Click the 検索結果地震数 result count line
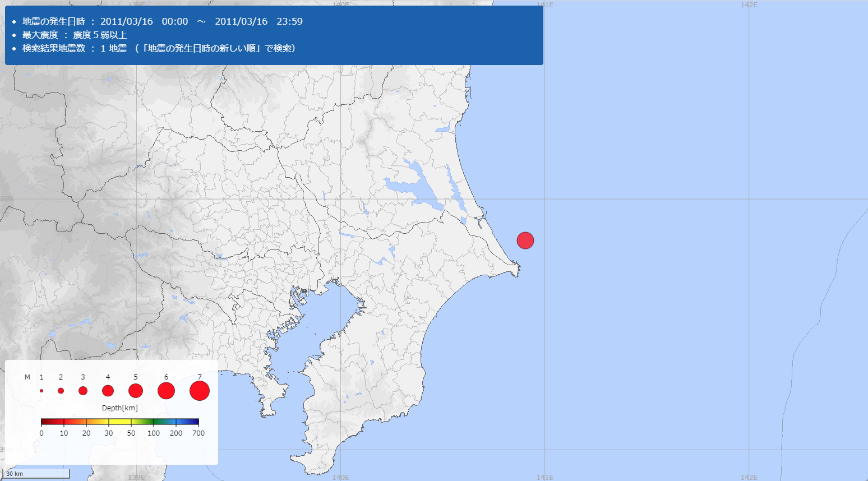Image resolution: width=868 pixels, height=481 pixels. (x=159, y=48)
